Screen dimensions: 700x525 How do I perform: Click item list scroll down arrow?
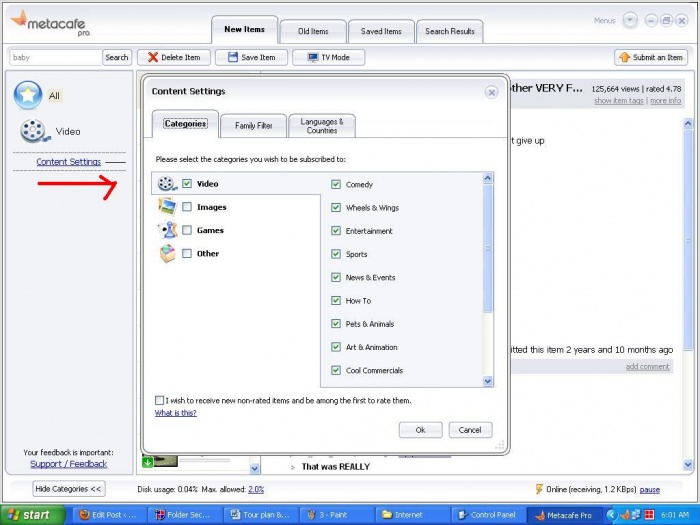[254, 468]
